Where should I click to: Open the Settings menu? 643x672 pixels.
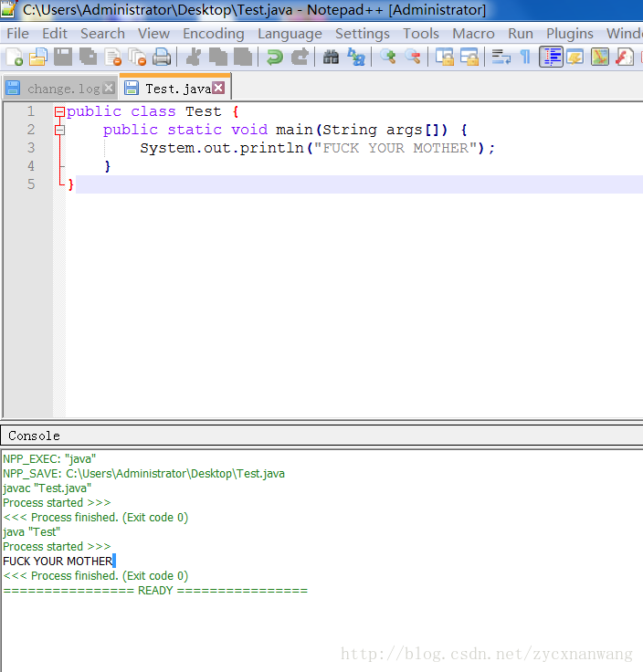363,34
